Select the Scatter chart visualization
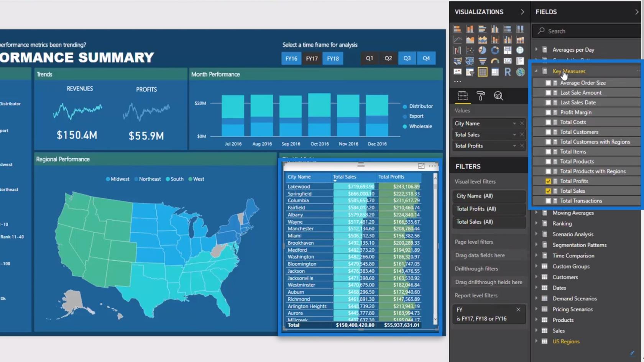Image resolution: width=644 pixels, height=362 pixels. point(470,50)
